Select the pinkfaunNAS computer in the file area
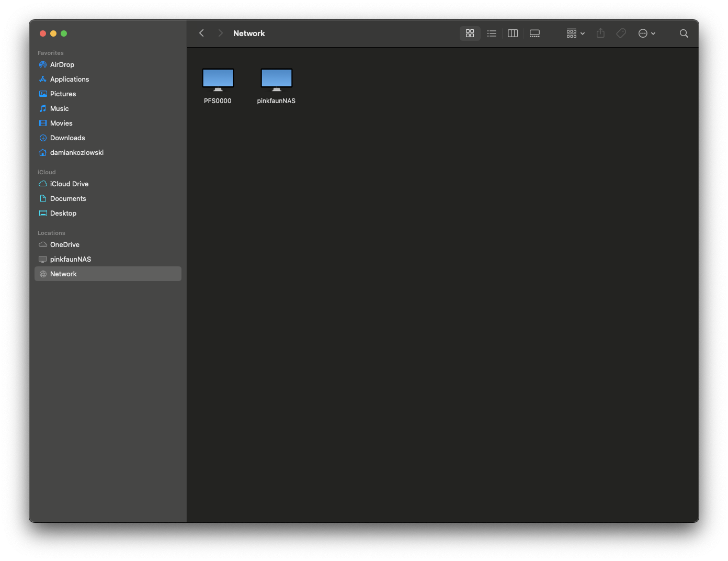 [276, 80]
